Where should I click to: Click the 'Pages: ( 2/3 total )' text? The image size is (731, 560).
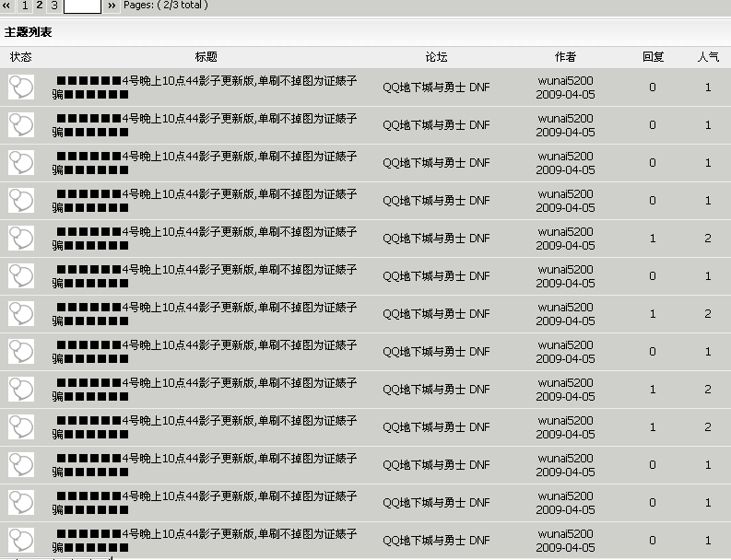point(166,6)
